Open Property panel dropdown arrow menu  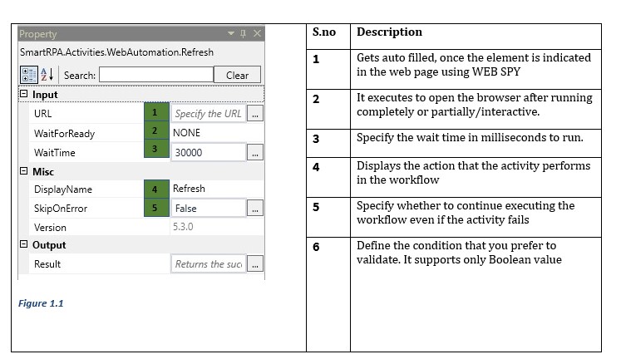click(x=231, y=34)
